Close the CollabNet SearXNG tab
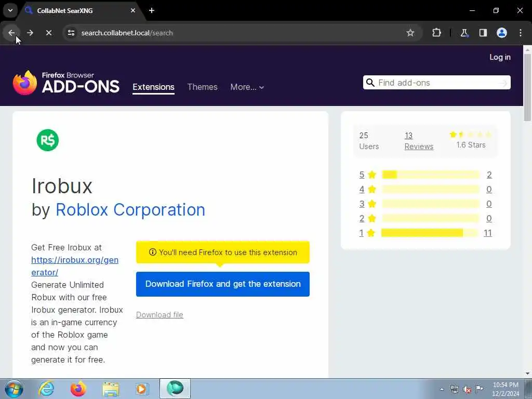Screen dimensions: 532x399 (x=133, y=10)
